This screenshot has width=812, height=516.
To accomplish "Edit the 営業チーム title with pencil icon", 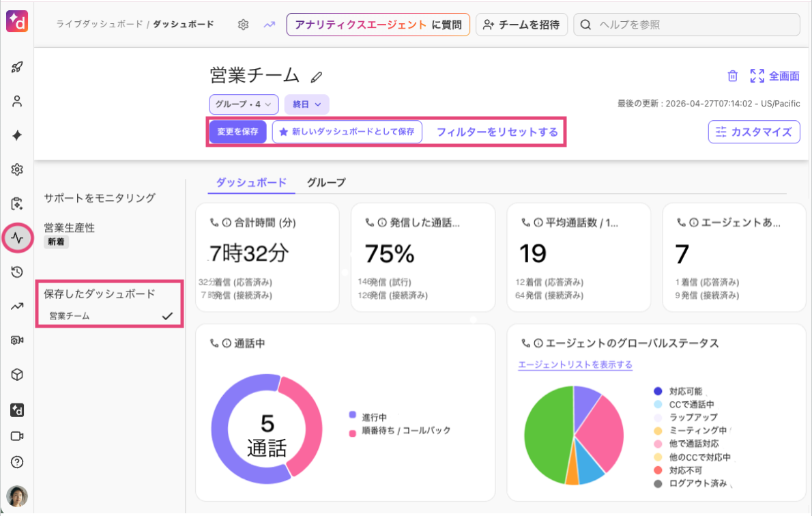I will click(x=317, y=77).
